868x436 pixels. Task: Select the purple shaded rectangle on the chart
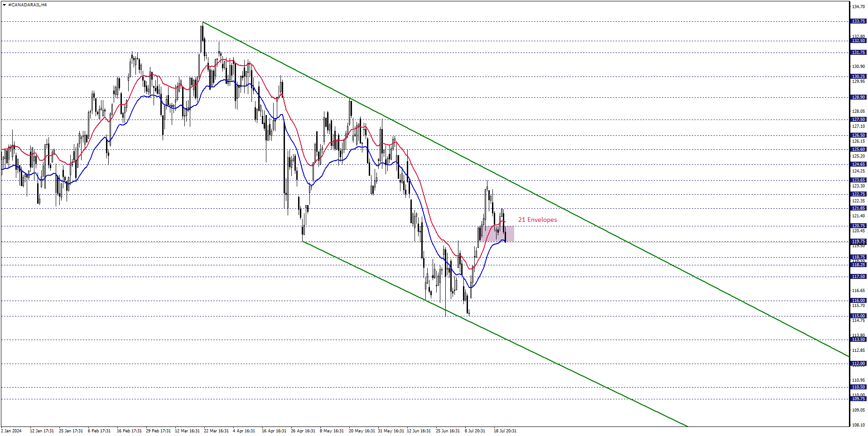click(497, 234)
